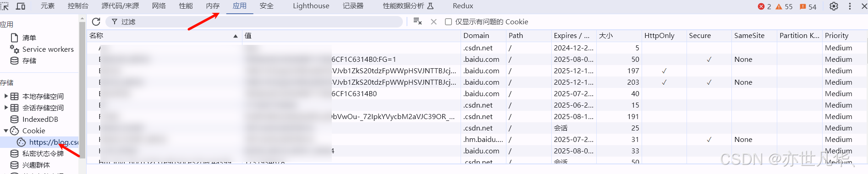Sort by the Secure column header

click(x=709, y=36)
